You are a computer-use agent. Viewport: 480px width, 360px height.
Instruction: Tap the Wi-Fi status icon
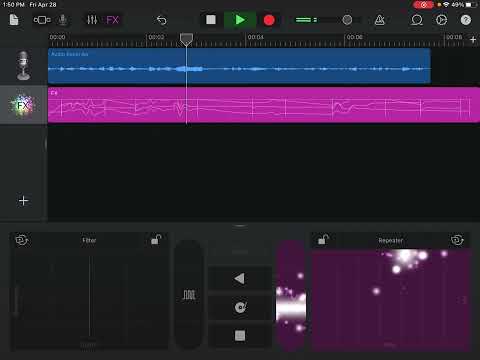click(446, 5)
